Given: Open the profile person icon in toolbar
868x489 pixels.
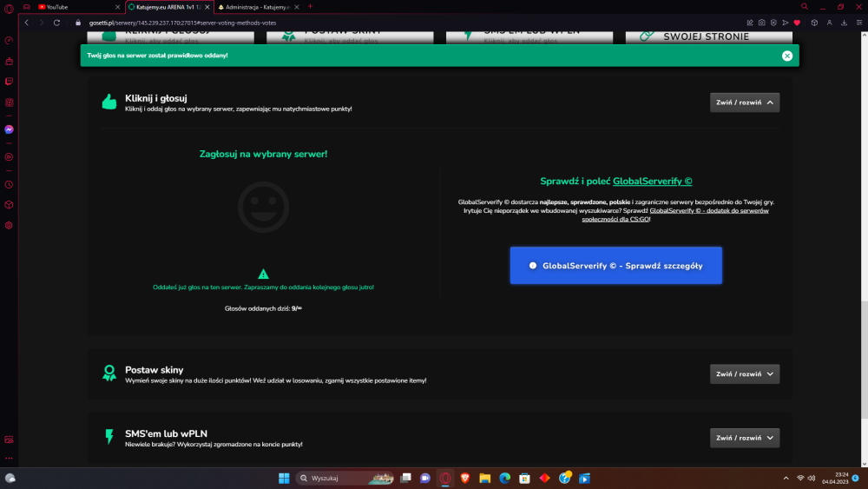Looking at the screenshot, I should click(829, 23).
